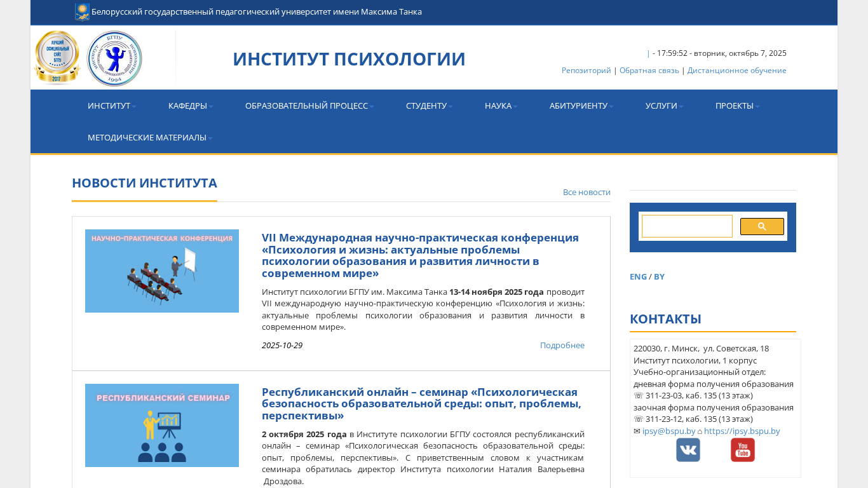The width and height of the screenshot is (868, 488).
Task: Open the YouTube channel icon
Action: [743, 450]
